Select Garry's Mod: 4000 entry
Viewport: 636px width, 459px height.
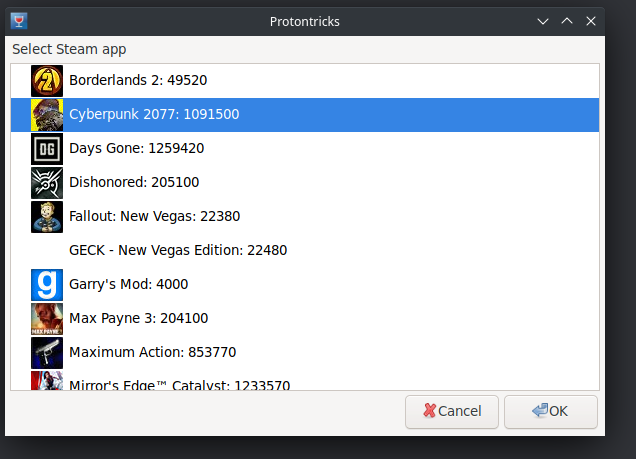tap(128, 284)
